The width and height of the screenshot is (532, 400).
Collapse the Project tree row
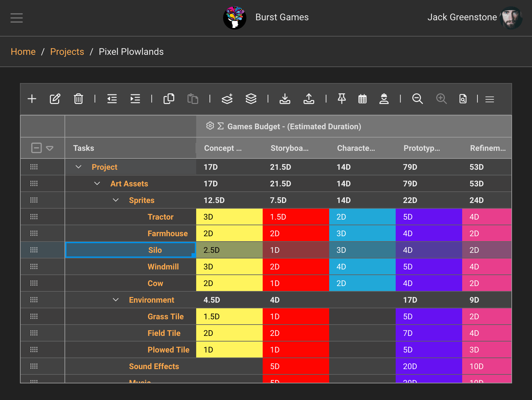78,167
